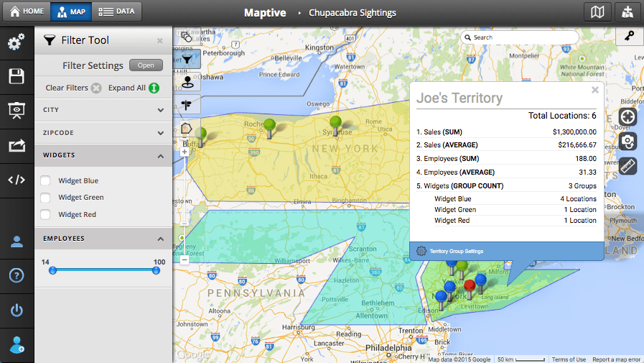Expand the CITY filter section

tap(103, 110)
